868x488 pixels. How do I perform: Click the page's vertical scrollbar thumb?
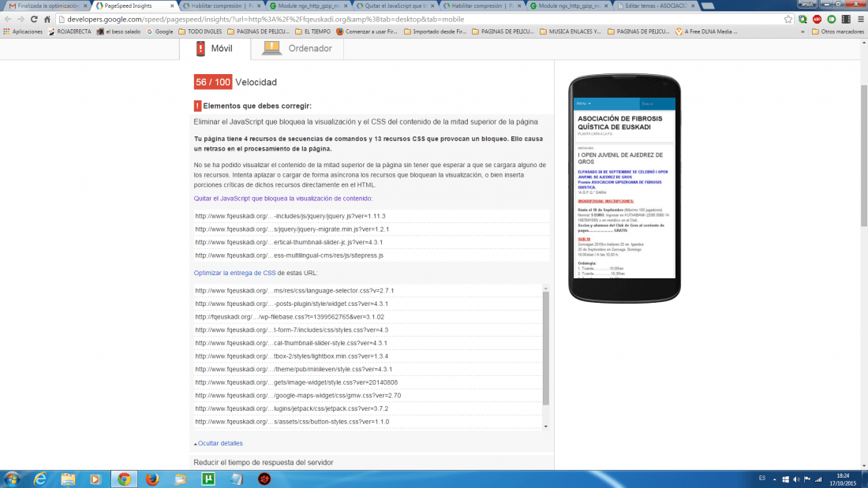tap(863, 156)
